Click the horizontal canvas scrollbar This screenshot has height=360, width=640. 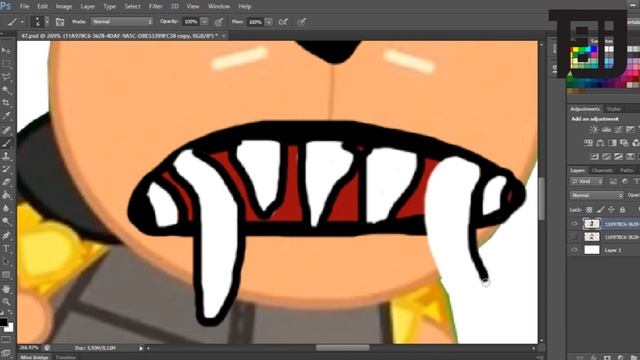(x=342, y=348)
